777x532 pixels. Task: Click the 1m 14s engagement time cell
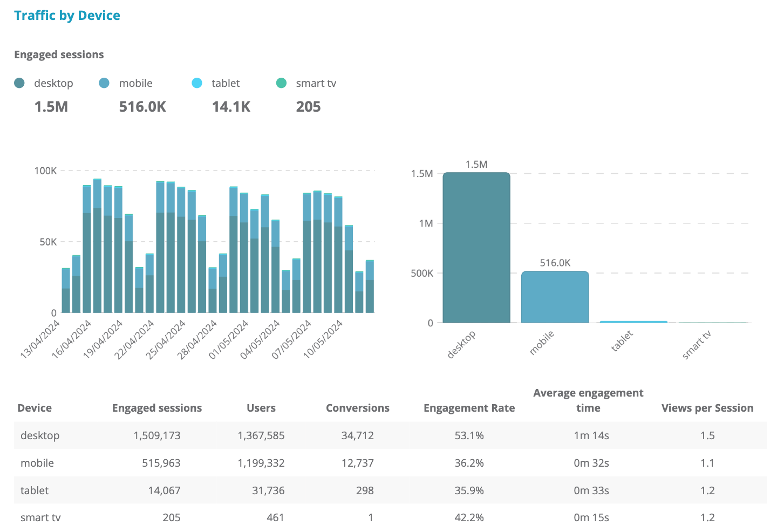[591, 435]
